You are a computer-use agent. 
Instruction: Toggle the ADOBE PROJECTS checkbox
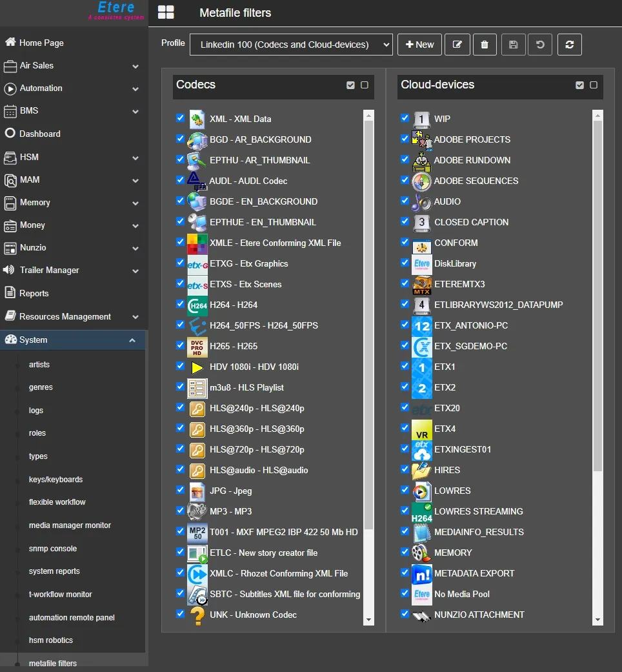405,139
